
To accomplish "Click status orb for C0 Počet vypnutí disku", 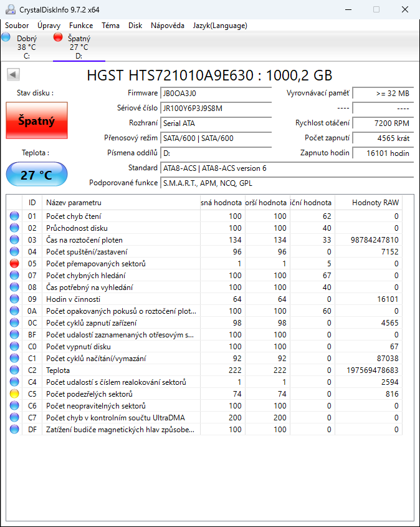I will [14, 347].
